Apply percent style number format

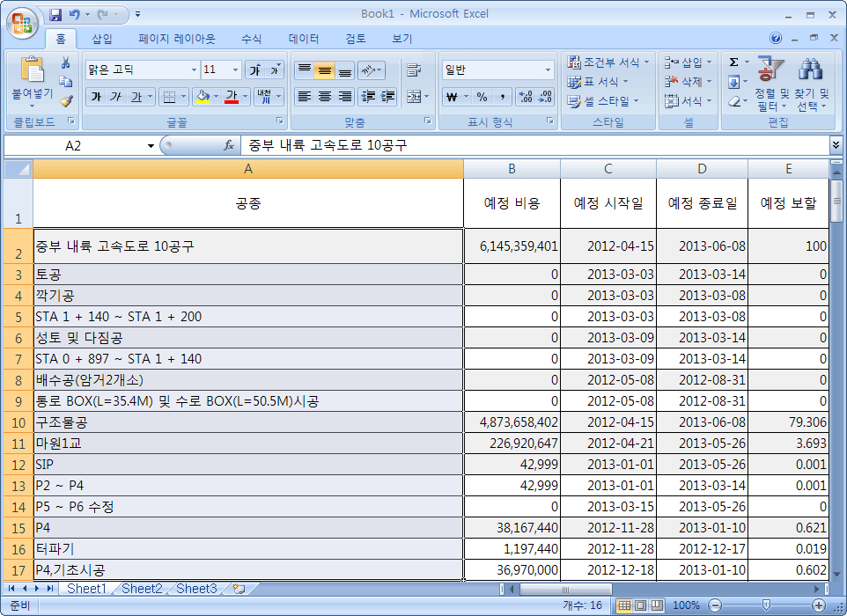click(x=482, y=97)
